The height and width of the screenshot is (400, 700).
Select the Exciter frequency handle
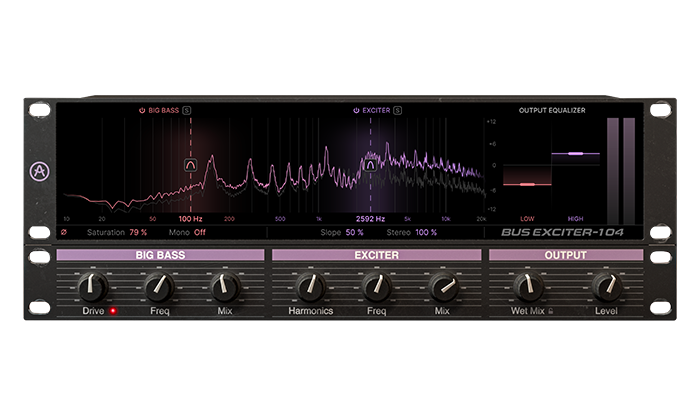pyautogui.click(x=370, y=165)
